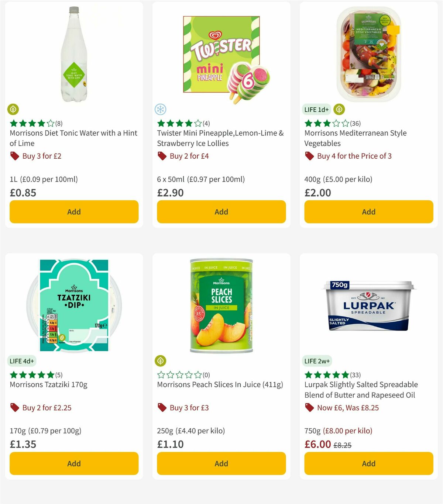
Task: Add Morrisons Peach Slices In Juice to basket
Action: point(221,463)
